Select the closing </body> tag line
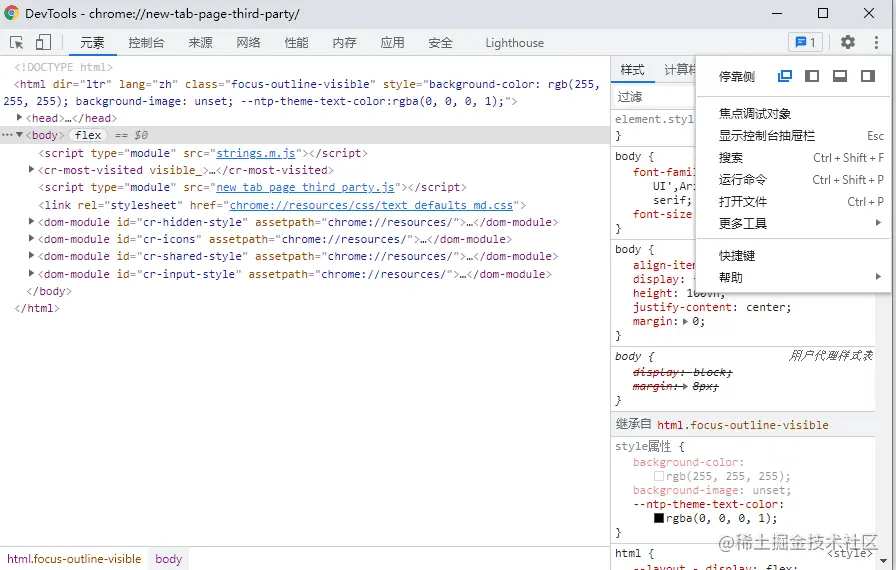Image resolution: width=896 pixels, height=570 pixels. coord(49,291)
